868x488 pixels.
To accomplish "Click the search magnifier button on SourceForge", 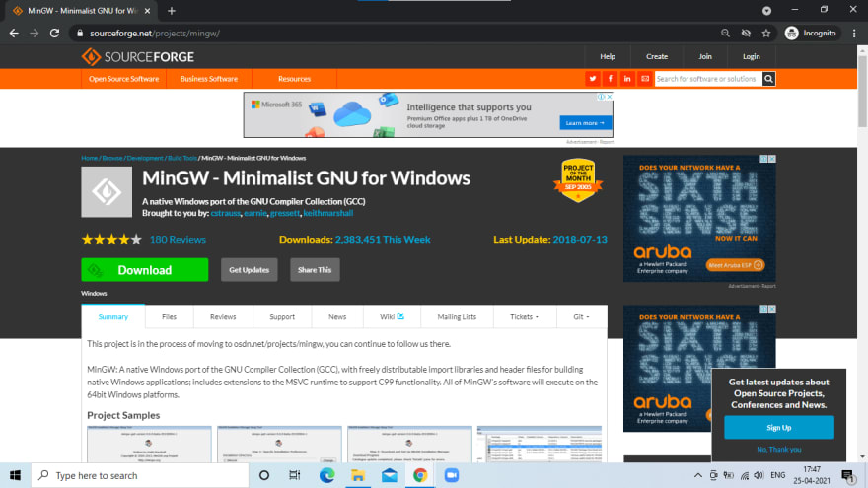I will click(x=769, y=79).
